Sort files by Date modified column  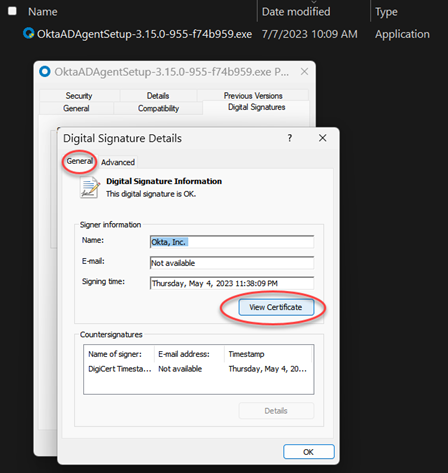pos(296,12)
